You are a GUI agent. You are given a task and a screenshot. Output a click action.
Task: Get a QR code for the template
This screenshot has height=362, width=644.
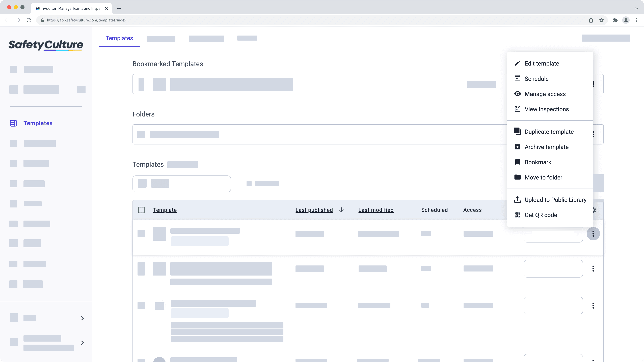(541, 215)
